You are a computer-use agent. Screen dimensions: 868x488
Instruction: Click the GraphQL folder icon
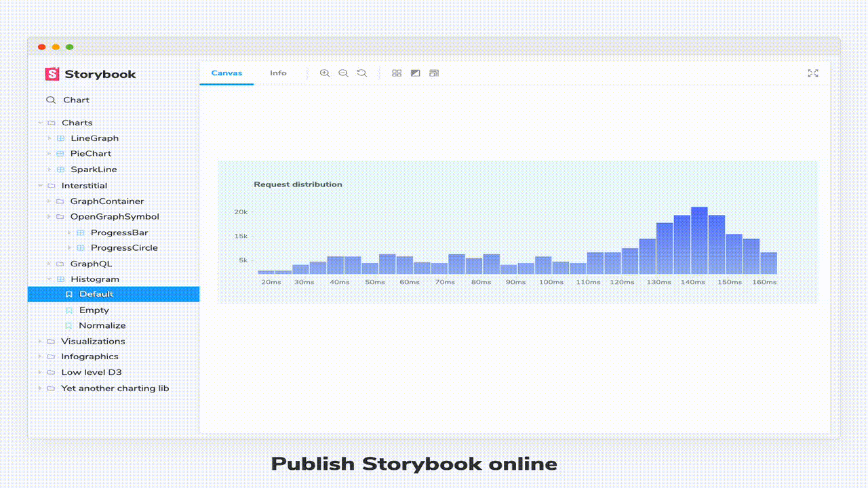pos(60,264)
